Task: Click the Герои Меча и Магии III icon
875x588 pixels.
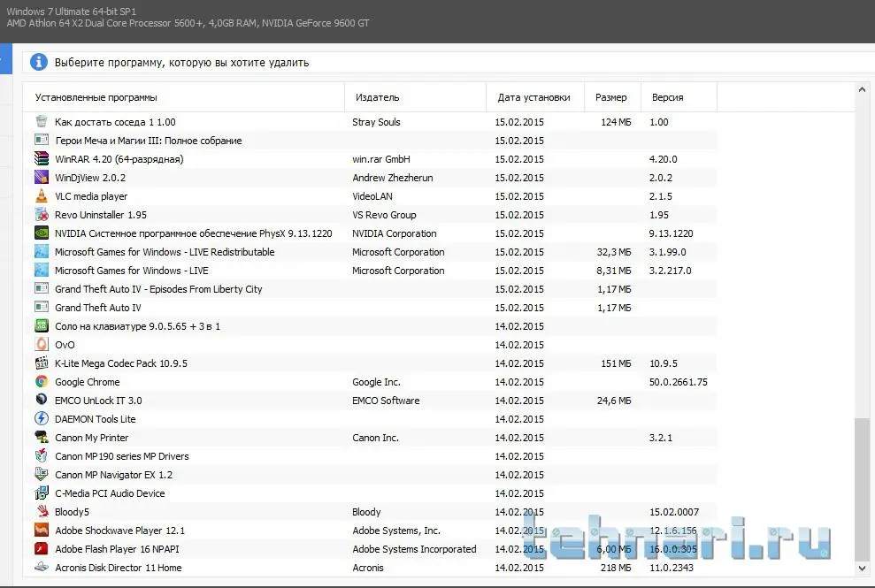Action: coord(42,140)
